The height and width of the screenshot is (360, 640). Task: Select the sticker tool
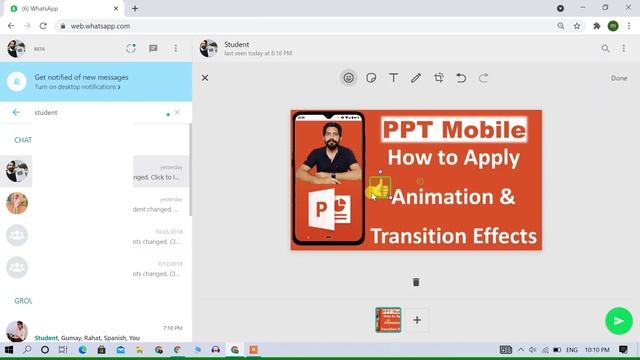[x=371, y=78]
